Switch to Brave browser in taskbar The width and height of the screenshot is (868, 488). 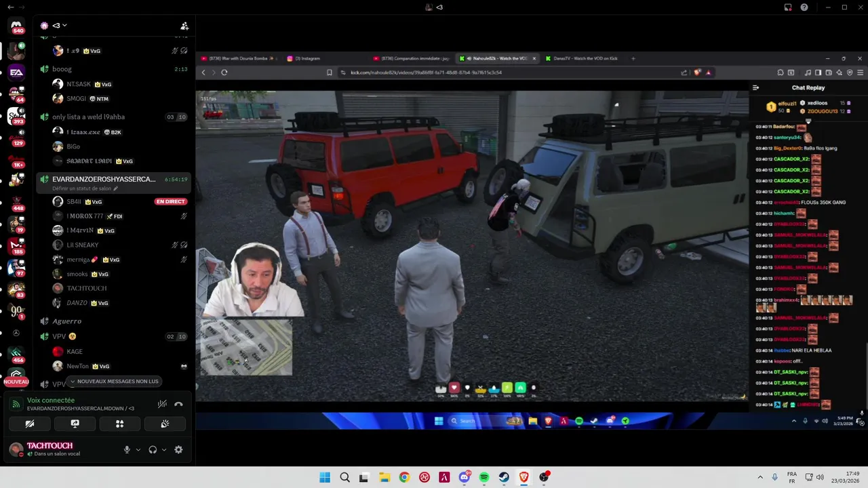click(x=524, y=477)
